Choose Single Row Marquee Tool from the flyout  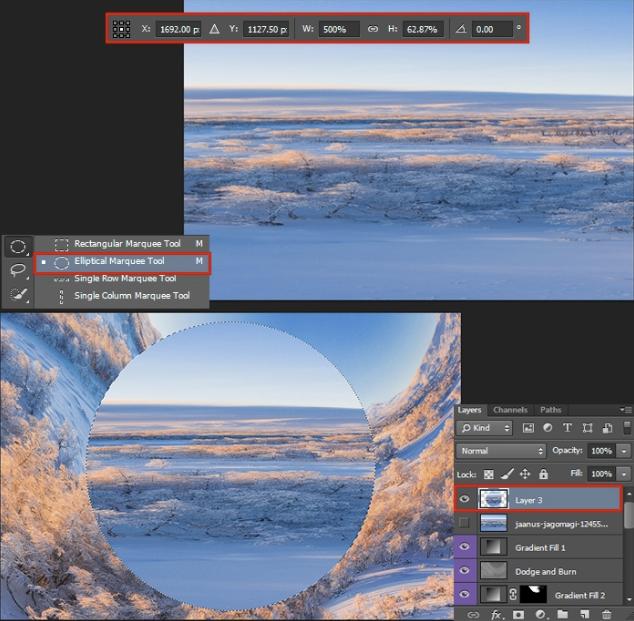pos(121,279)
